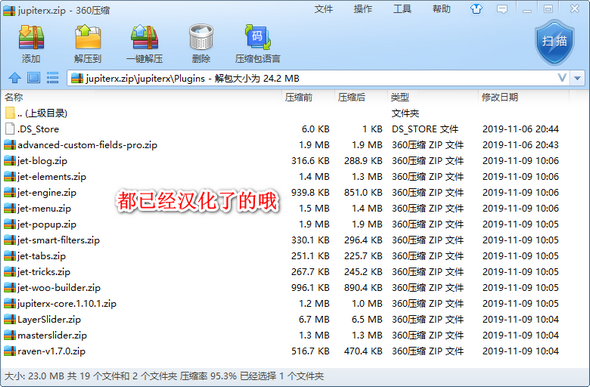Open the 工具 (Tools) menu
590x387 pixels.
[x=402, y=9]
